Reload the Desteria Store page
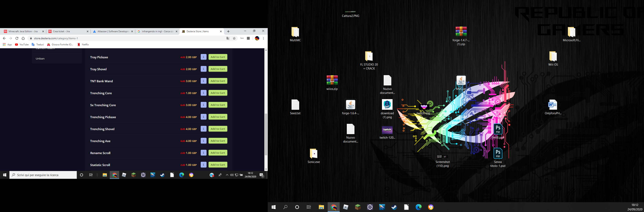The height and width of the screenshot is (212, 644). [x=17, y=38]
